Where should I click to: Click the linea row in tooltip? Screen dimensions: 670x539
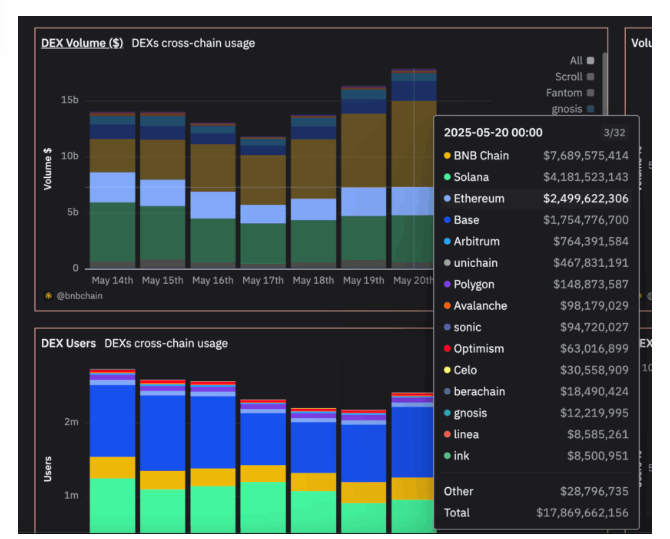[536, 434]
